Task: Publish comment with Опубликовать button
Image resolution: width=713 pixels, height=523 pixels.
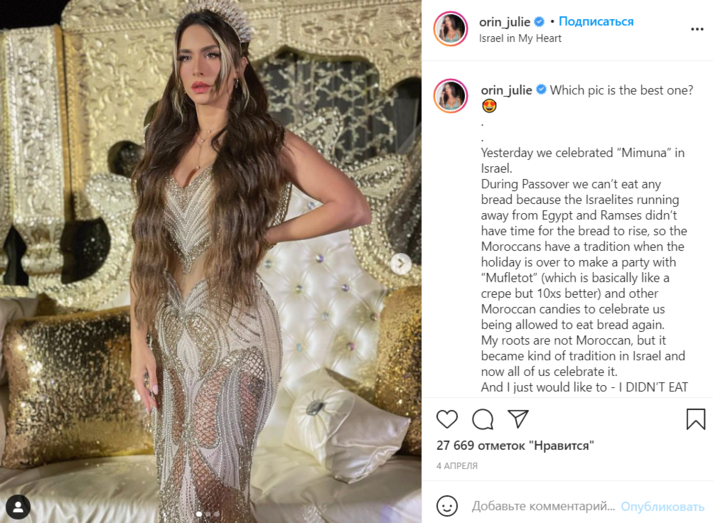Action: (663, 506)
